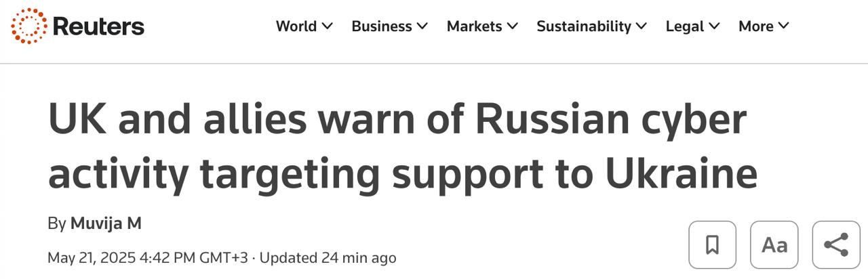Open the World menu
This screenshot has width=868, height=279.
click(296, 26)
